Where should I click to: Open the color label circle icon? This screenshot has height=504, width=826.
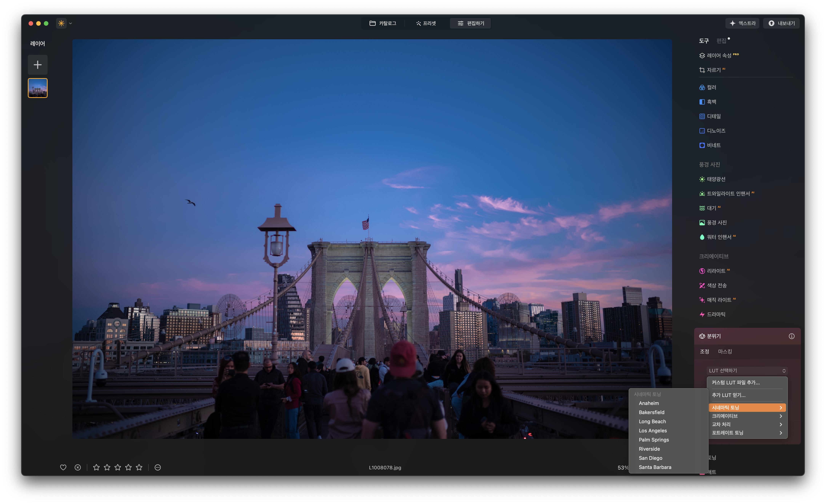[x=158, y=467]
